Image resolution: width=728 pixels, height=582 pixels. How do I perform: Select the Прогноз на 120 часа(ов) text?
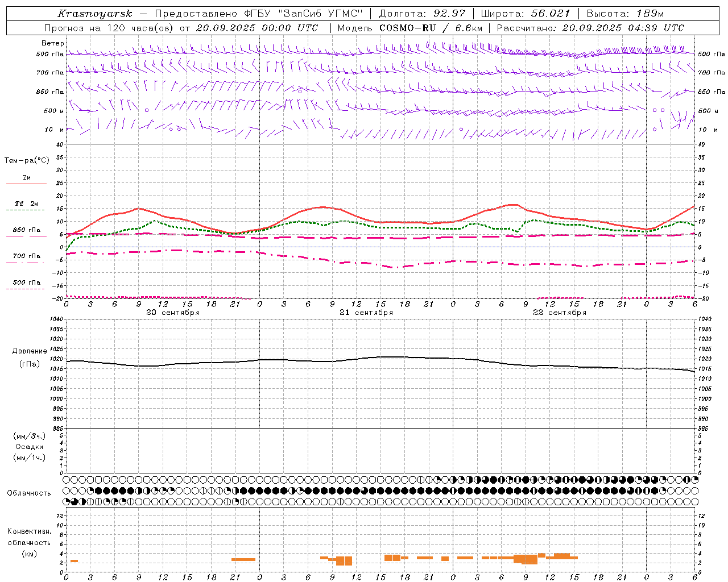[109, 28]
